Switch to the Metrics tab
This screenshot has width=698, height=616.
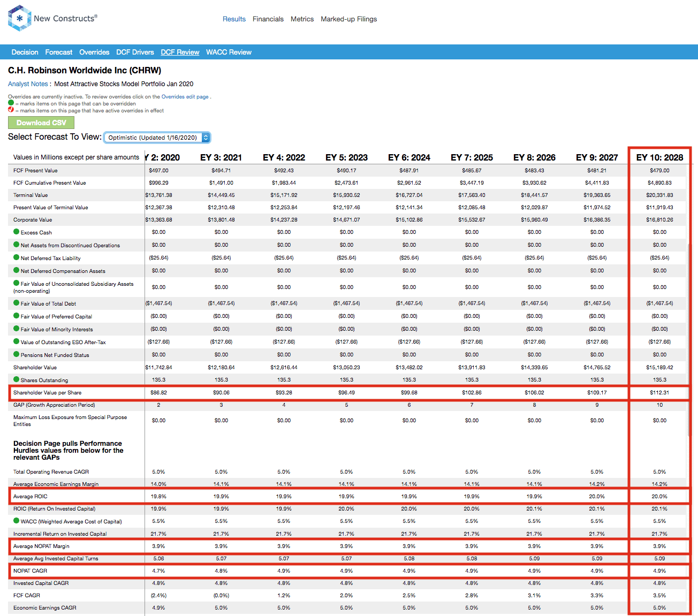(x=302, y=19)
